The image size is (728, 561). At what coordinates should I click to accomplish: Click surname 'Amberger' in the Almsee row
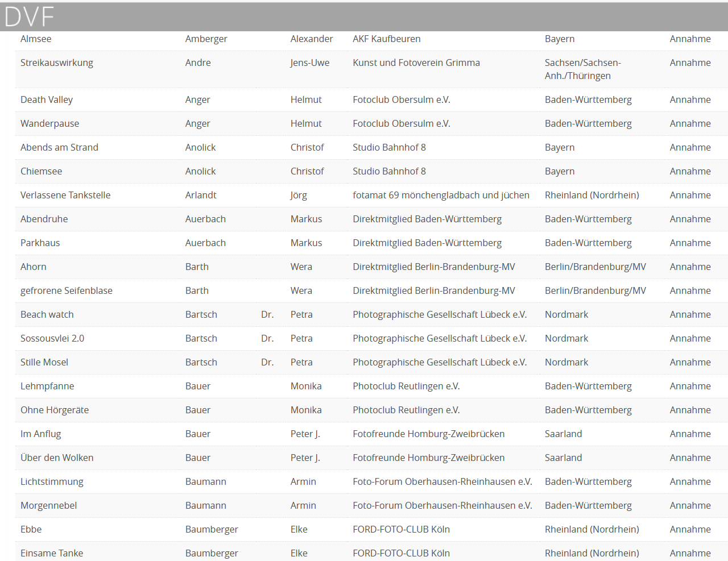tap(206, 39)
